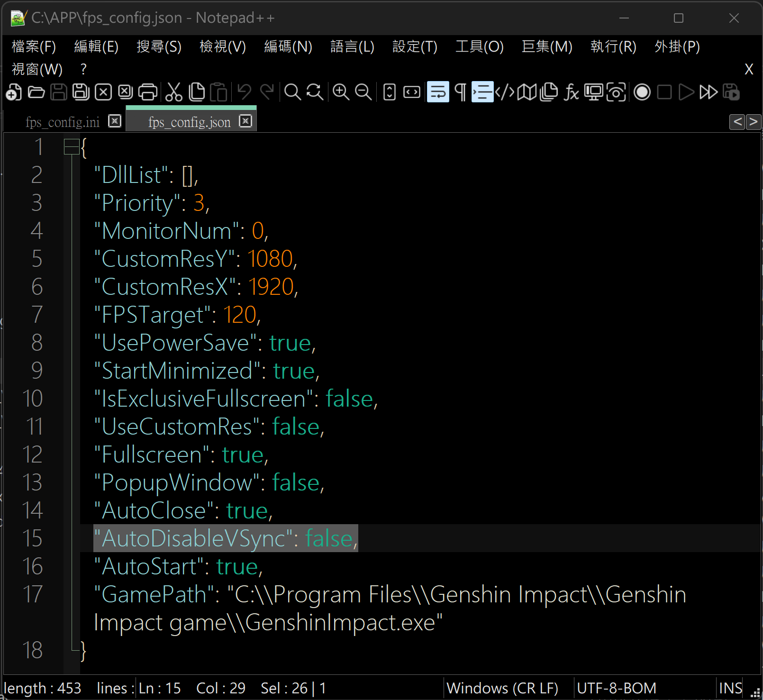Image resolution: width=763 pixels, height=700 pixels.
Task: Open the 檢視(V) menu
Action: coord(223,46)
